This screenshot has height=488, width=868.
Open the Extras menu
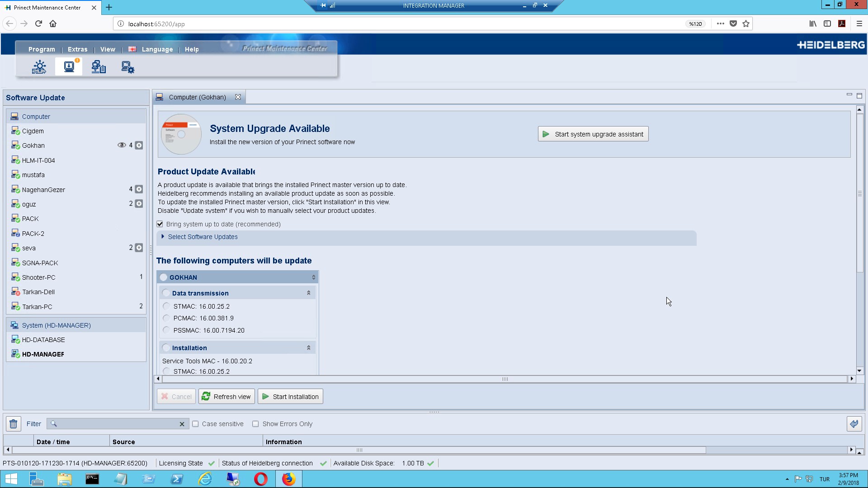(x=77, y=49)
